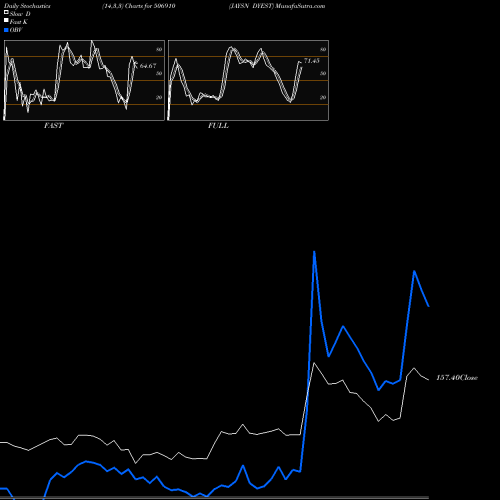Screen dimensions: 500x500
Task: Click the 80 axis label in FAST chart
Action: (x=159, y=50)
